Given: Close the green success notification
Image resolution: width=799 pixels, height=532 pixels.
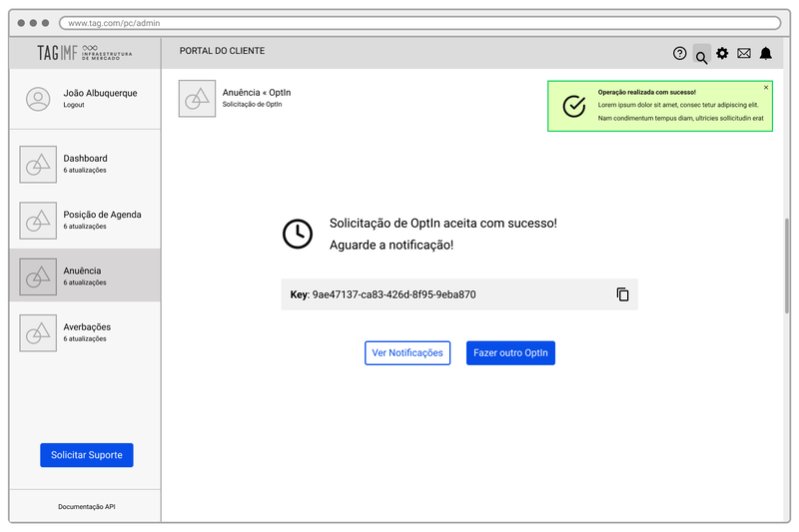Looking at the screenshot, I should pyautogui.click(x=766, y=88).
